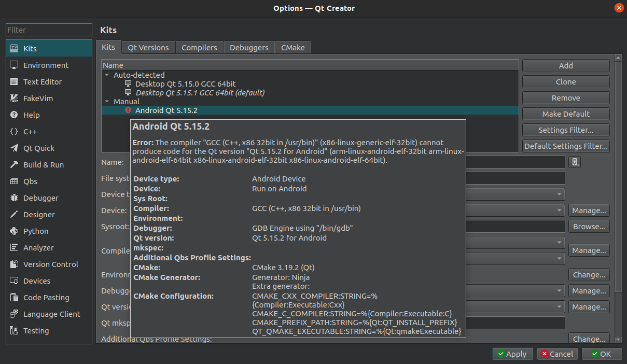Open the C++ category icon

[x=15, y=131]
